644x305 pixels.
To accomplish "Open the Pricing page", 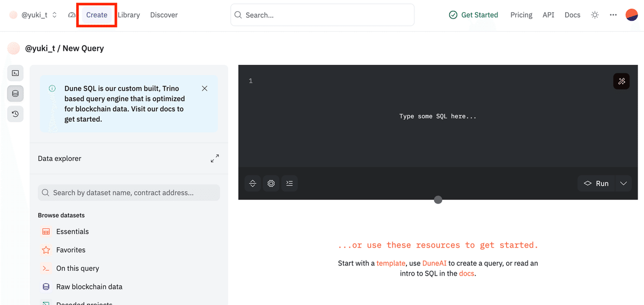I will pyautogui.click(x=521, y=15).
